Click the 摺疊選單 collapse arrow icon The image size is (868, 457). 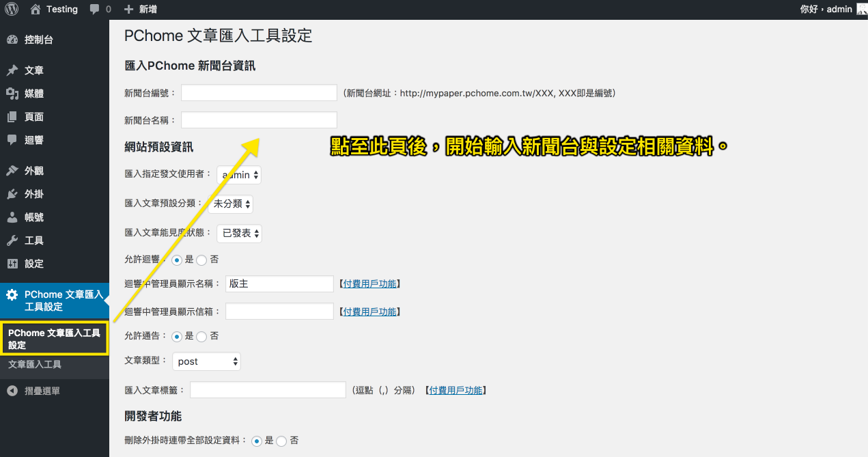pyautogui.click(x=12, y=391)
